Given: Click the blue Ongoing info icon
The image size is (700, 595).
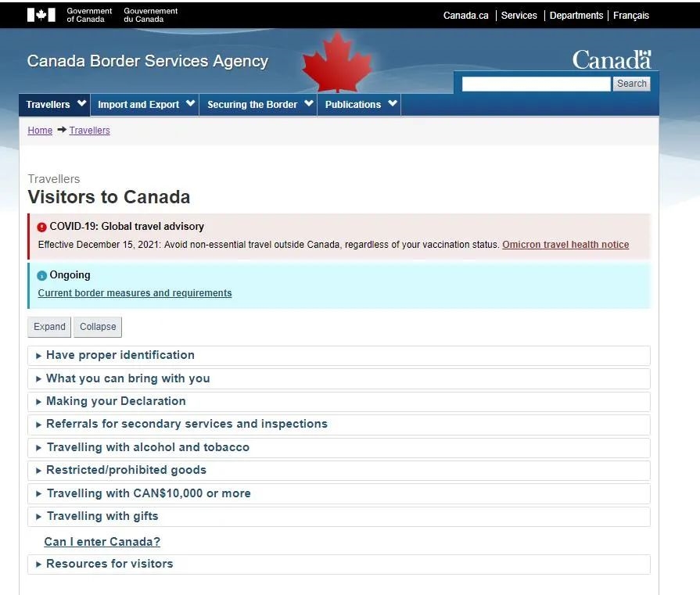Looking at the screenshot, I should tap(42, 276).
